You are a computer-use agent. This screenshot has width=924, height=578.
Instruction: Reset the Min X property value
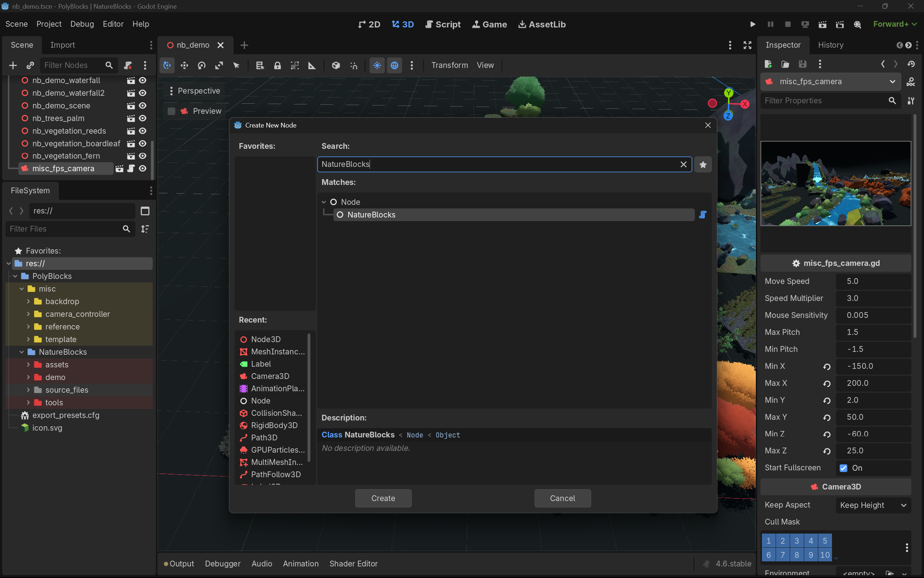tap(827, 367)
